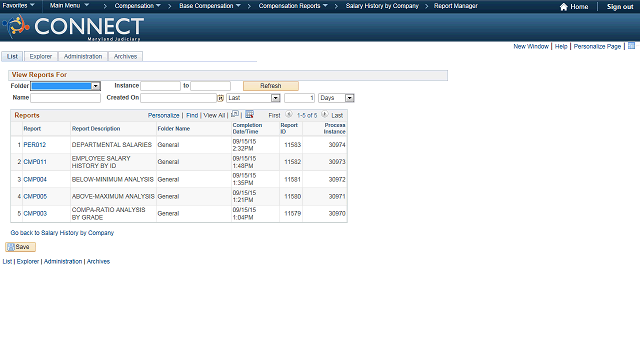Open report CMP011

[35, 162]
